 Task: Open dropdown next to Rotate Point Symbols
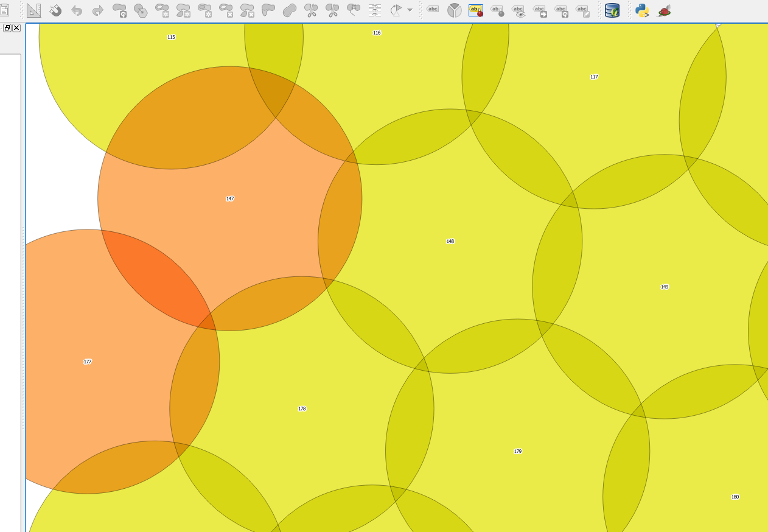click(410, 10)
